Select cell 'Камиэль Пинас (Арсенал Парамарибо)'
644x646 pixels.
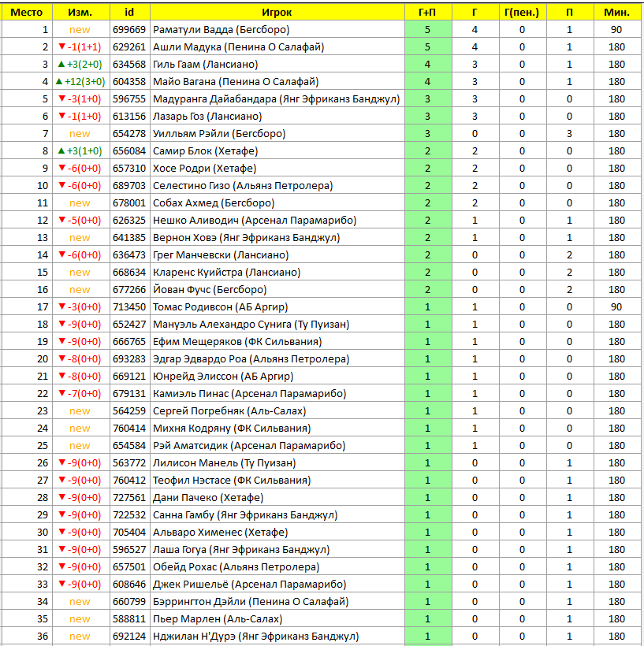pyautogui.click(x=277, y=393)
